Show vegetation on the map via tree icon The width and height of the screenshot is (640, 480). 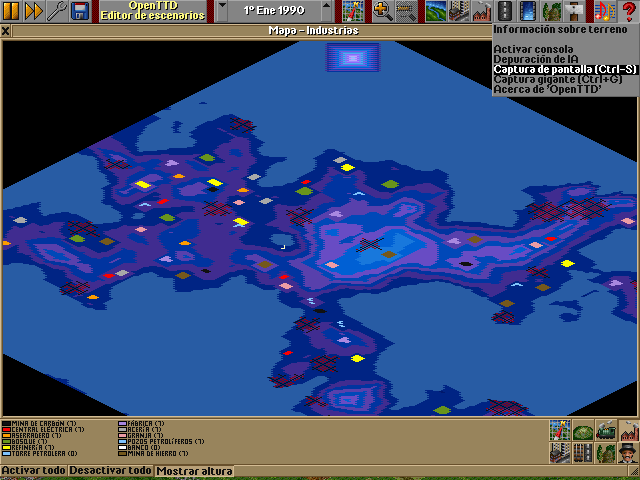pos(606,453)
